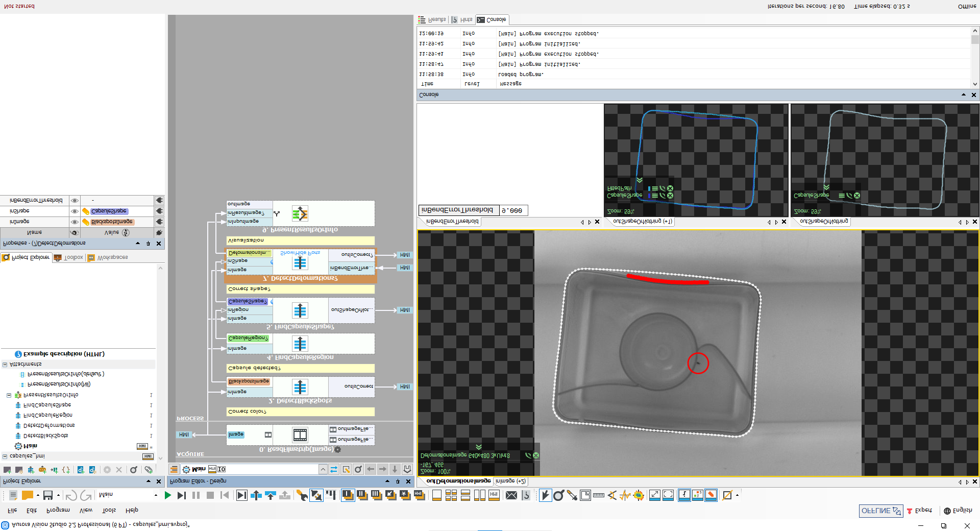This screenshot has width=980, height=531.
Task: Click the Undo icon in the main toolbar
Action: 72,495
